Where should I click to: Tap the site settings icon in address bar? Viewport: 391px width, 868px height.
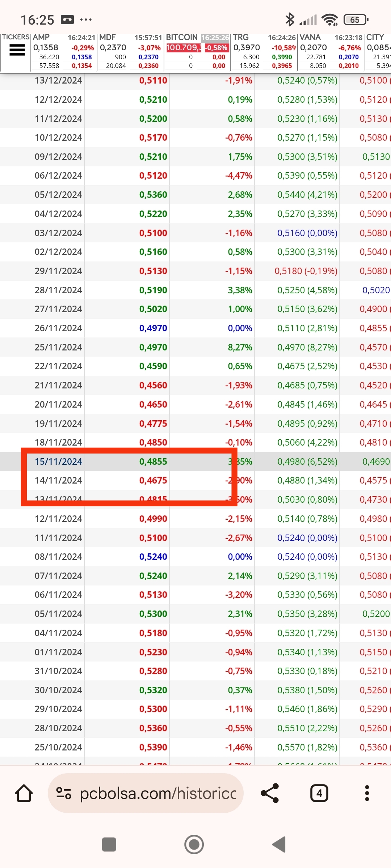63,793
